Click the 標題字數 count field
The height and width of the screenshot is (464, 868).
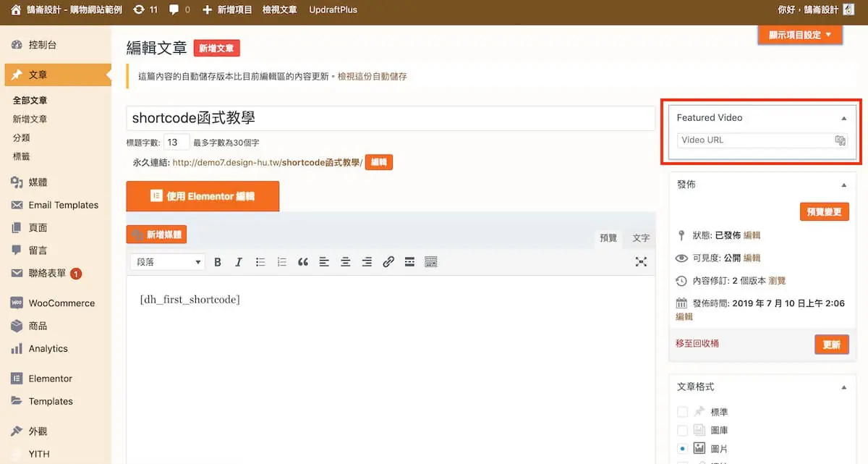pyautogui.click(x=177, y=143)
